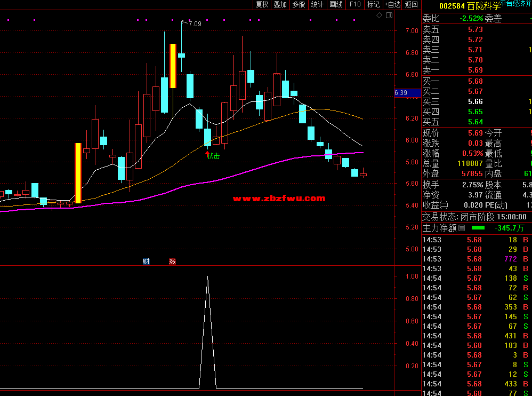Open F10 company information
This screenshot has width=532, height=396.
point(354,5)
